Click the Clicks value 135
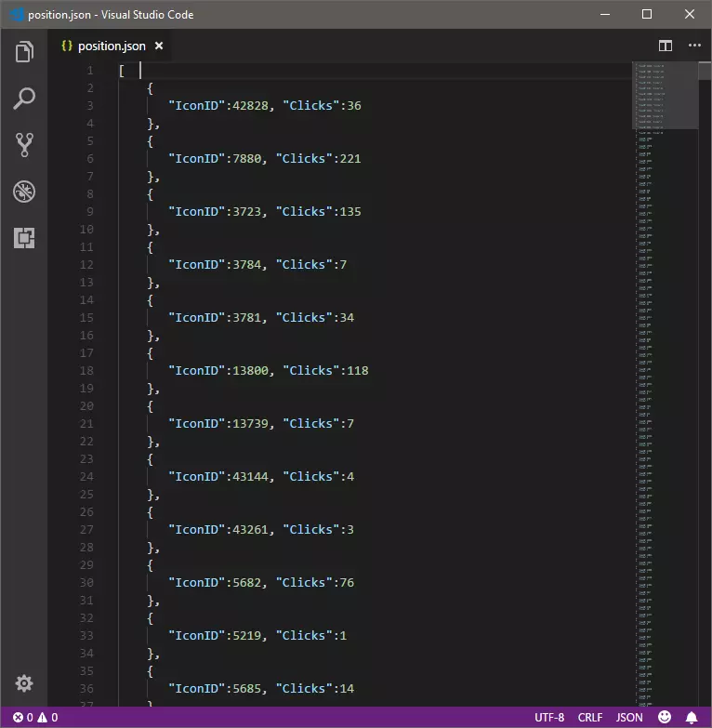The width and height of the screenshot is (712, 728). pyautogui.click(x=350, y=212)
